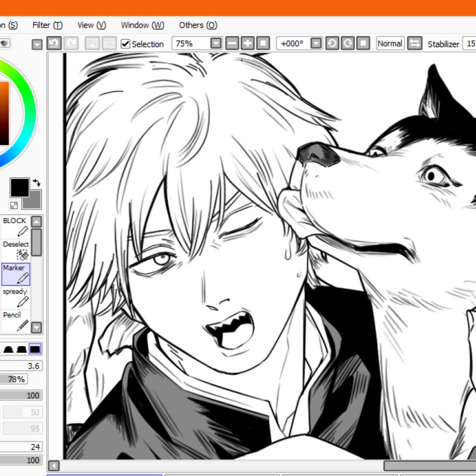Click the brush list scroll up arrow
476x476 pixels.
[36, 222]
